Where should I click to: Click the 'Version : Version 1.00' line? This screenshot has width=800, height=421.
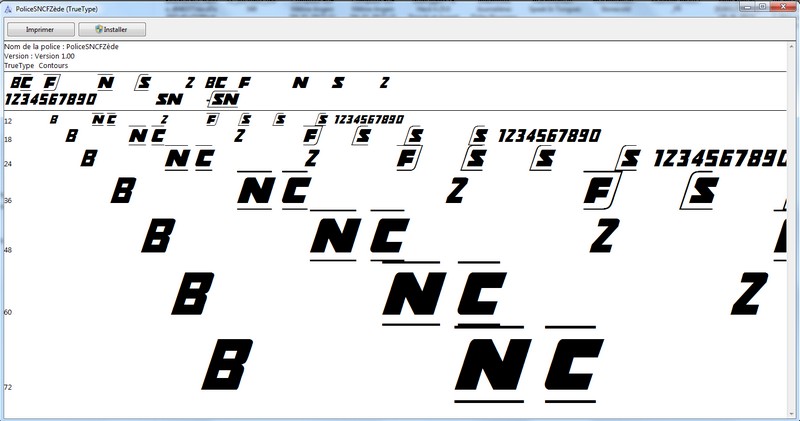pyautogui.click(x=39, y=56)
